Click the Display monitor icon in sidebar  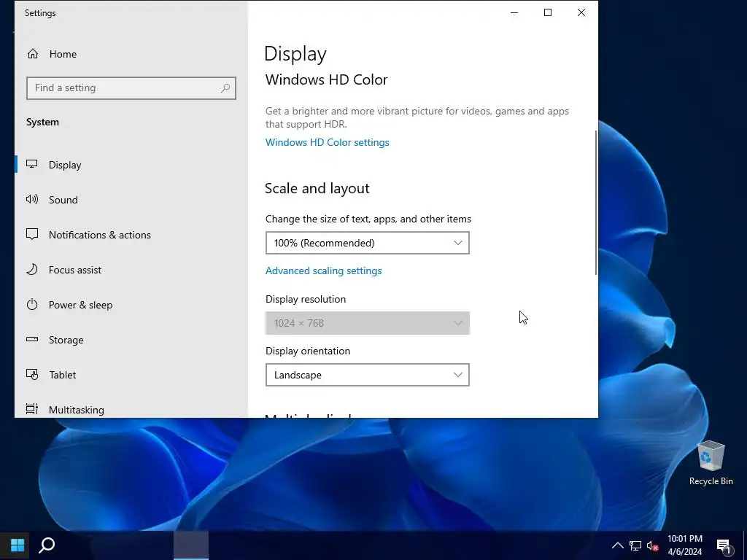(32, 164)
